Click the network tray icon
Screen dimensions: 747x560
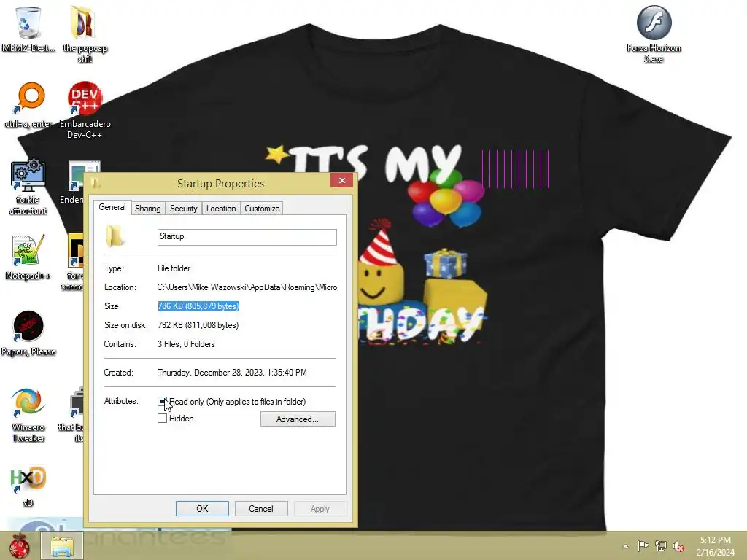661,546
